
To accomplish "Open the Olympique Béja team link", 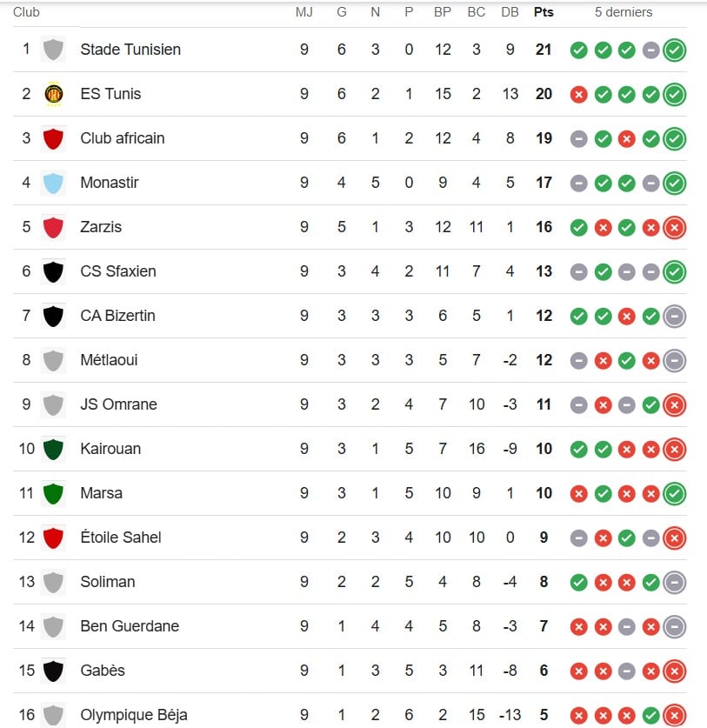I will point(134,715).
